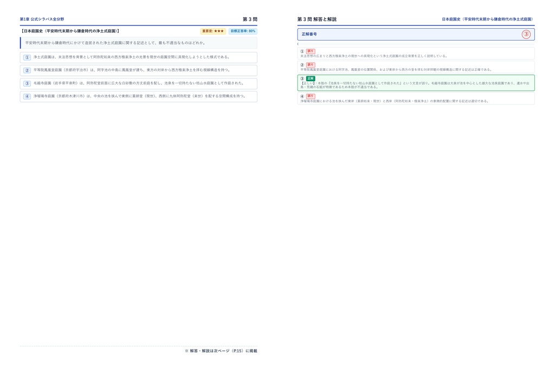Click the ④ numeral in the last explanation row
The height and width of the screenshot is (392, 555).
point(302,96)
